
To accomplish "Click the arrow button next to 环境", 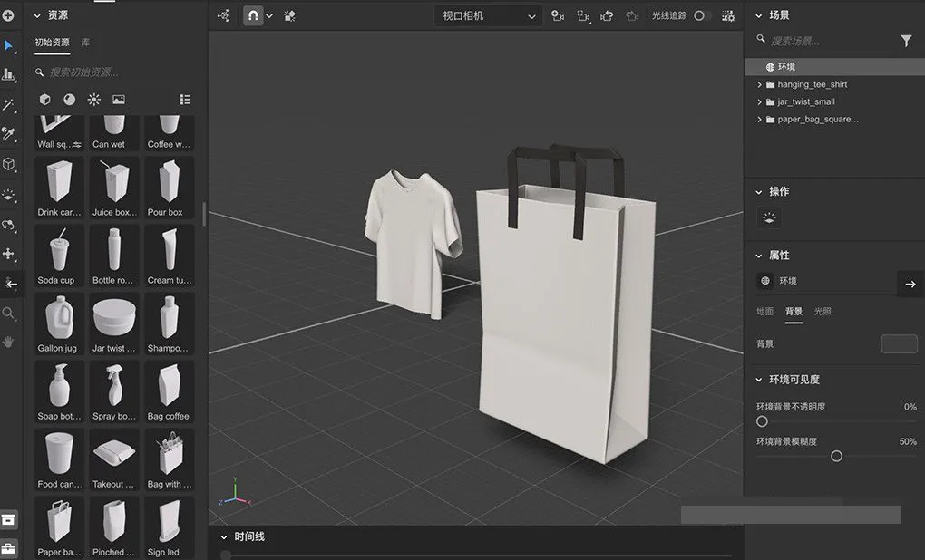I will coord(910,284).
